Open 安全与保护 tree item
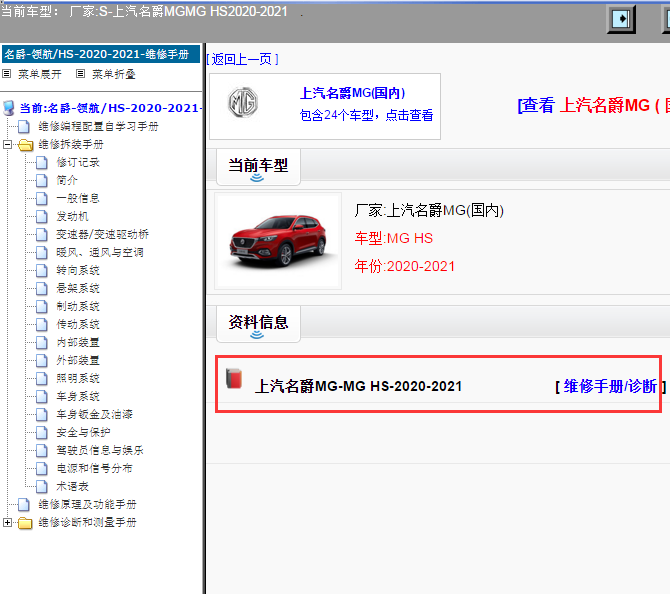 83,432
